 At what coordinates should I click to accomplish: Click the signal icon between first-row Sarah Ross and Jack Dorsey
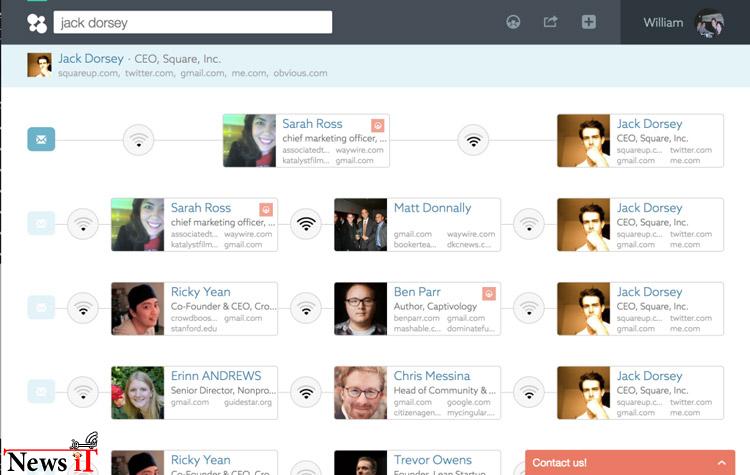coord(474,140)
